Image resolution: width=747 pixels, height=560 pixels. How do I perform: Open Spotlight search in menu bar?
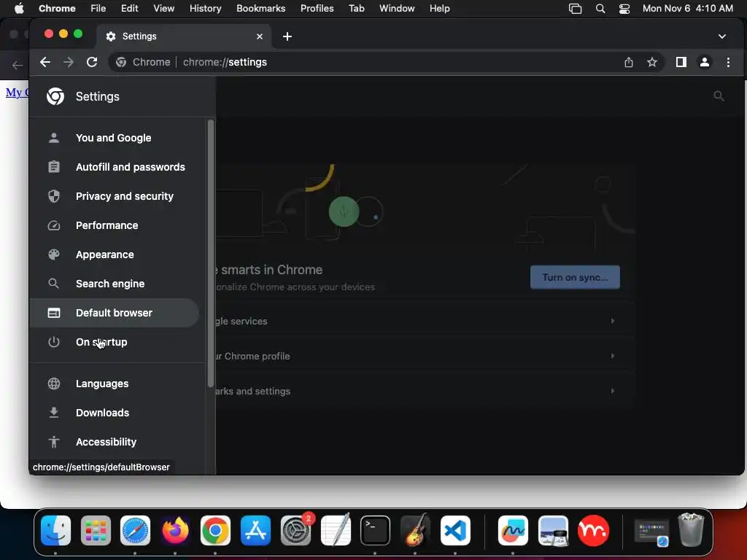click(x=600, y=9)
